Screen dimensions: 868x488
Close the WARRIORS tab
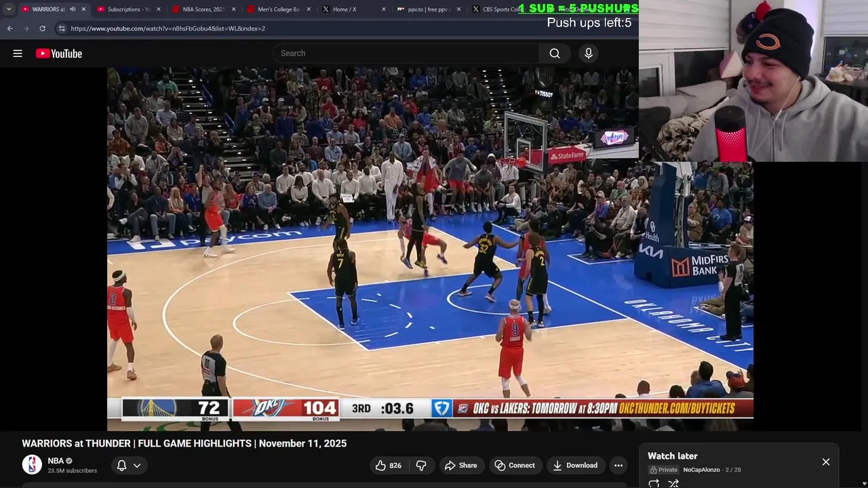click(x=83, y=9)
